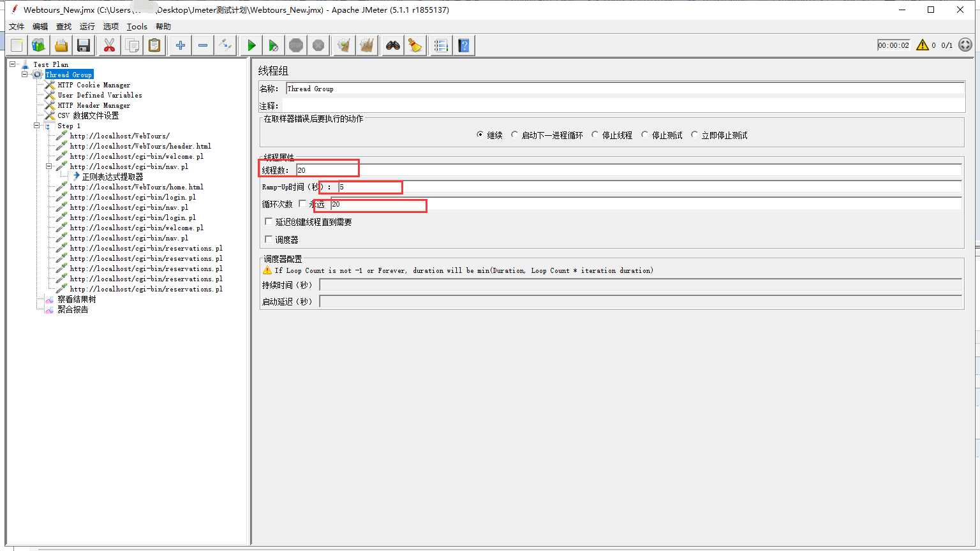The width and height of the screenshot is (980, 551).
Task: Click the New test plan icon
Action: 17,45
